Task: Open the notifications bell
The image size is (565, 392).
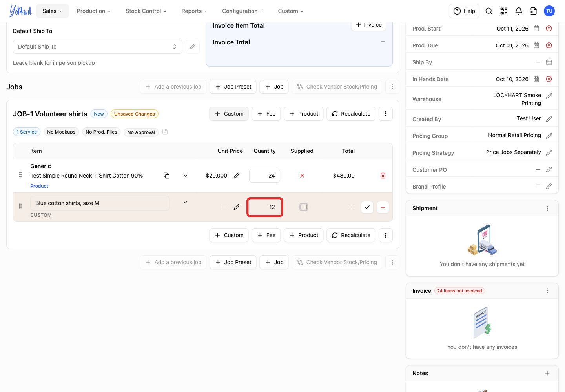Action: click(519, 11)
